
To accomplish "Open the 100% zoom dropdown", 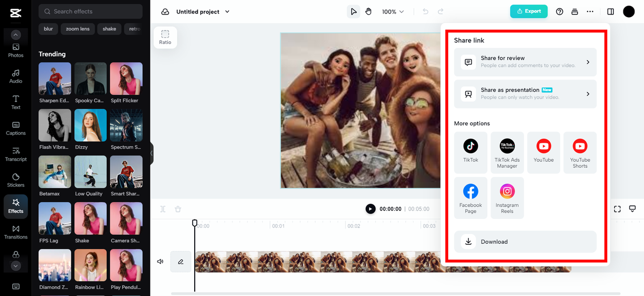I will 393,12.
